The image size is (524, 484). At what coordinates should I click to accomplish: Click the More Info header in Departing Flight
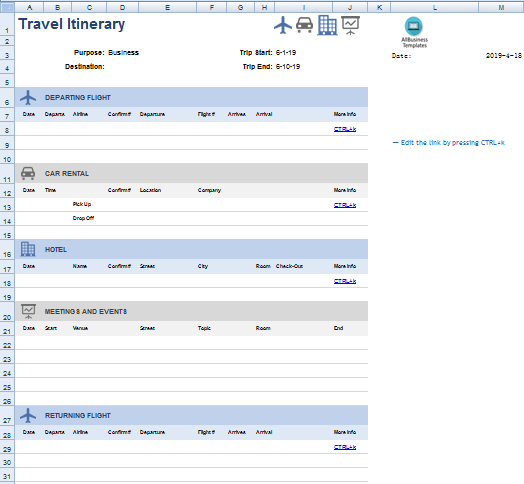(x=345, y=114)
